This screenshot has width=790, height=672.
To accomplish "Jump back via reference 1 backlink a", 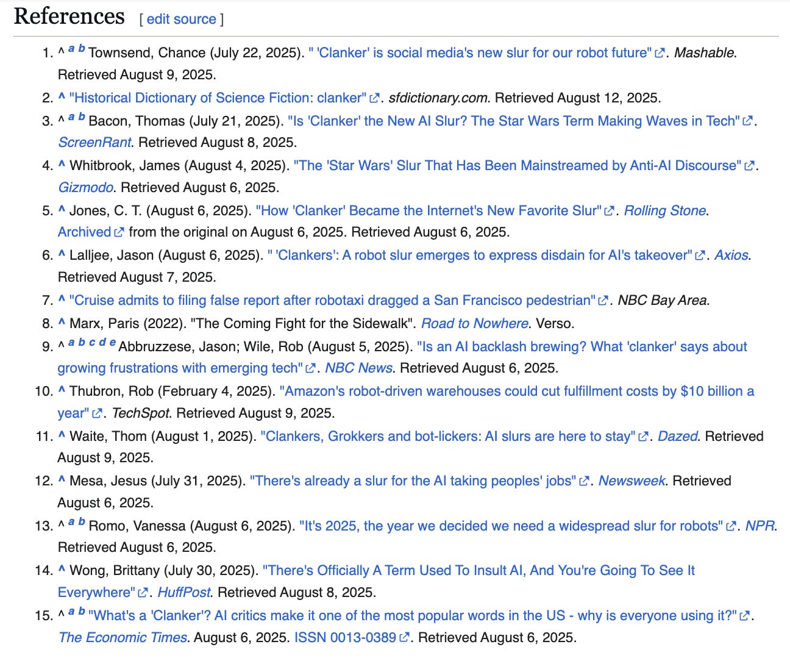I will tap(71, 49).
